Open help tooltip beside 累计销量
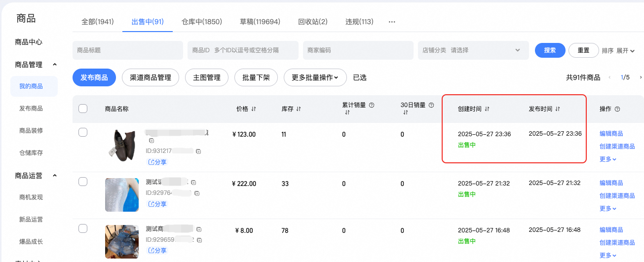Screen dimensions: 644x262 (372, 105)
